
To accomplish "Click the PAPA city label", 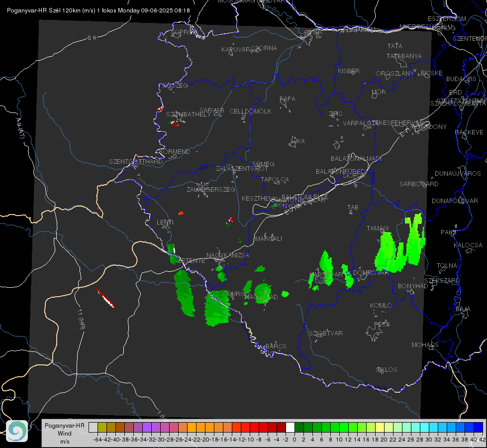I will click(288, 99).
